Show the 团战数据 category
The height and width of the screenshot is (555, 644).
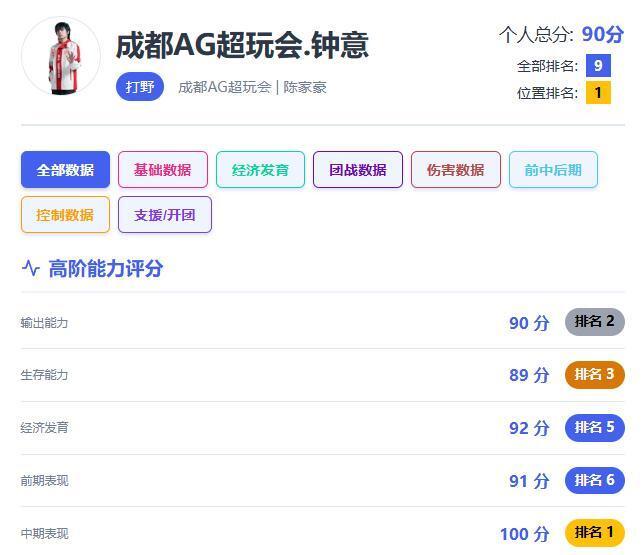pyautogui.click(x=357, y=170)
